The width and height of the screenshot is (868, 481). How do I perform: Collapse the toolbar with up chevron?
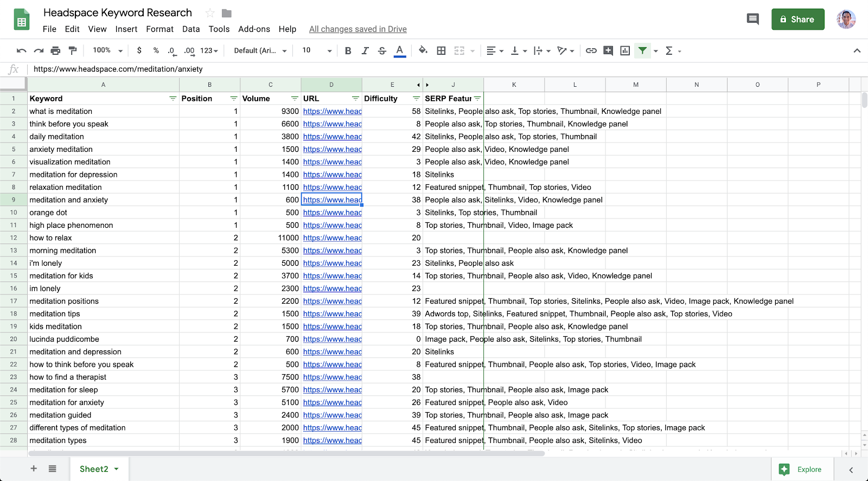point(857,50)
